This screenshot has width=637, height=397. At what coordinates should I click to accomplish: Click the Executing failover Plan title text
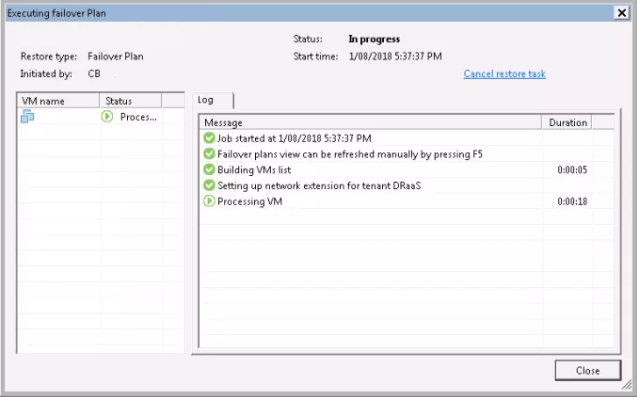point(56,13)
